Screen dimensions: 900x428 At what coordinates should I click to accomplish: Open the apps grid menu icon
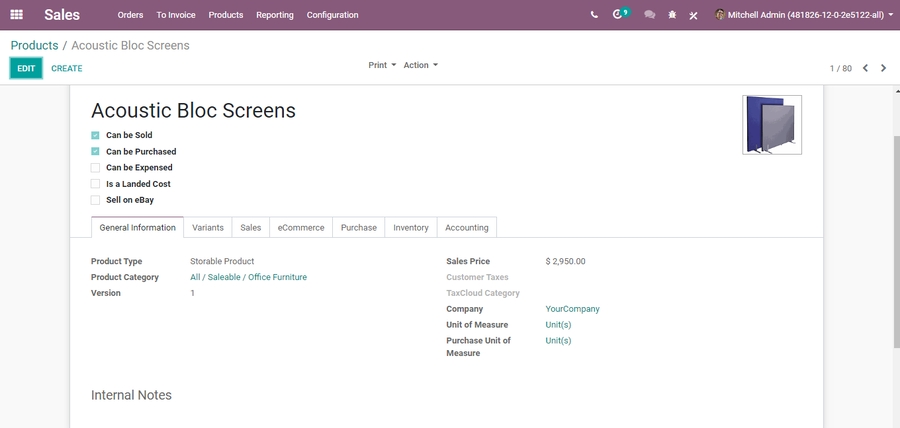tap(16, 15)
